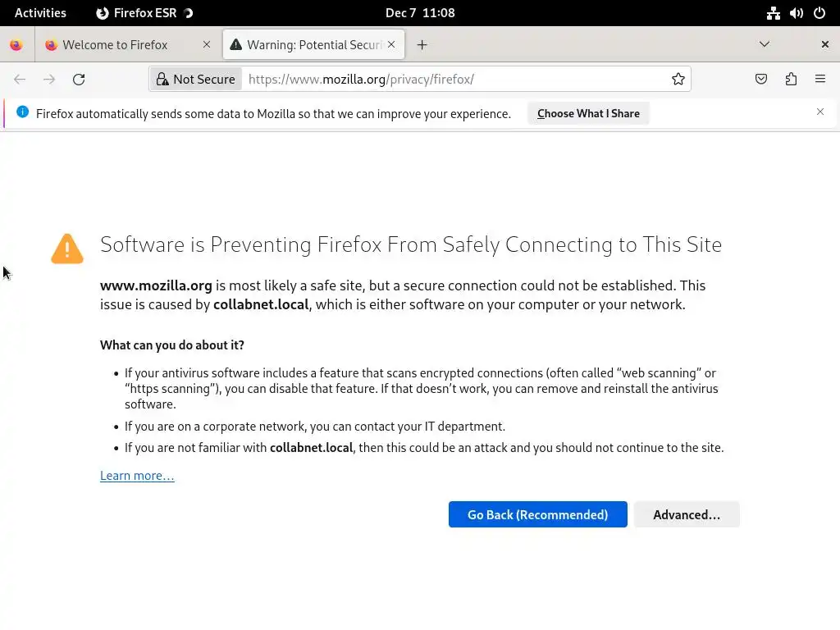Click Go Back (Recommended) button
Screen dimensions: 840x630
[x=537, y=514]
